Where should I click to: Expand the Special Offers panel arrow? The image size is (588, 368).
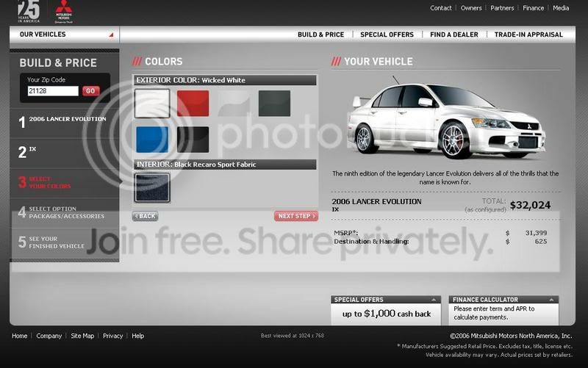coord(434,300)
